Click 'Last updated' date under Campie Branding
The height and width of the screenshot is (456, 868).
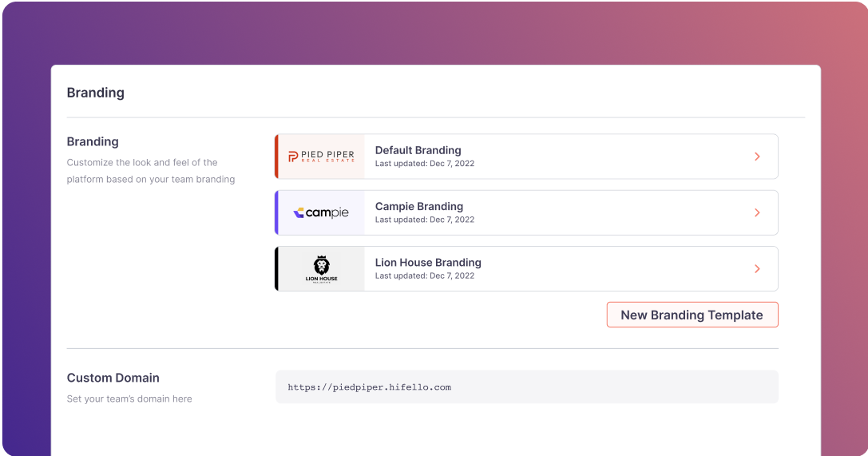click(x=425, y=220)
